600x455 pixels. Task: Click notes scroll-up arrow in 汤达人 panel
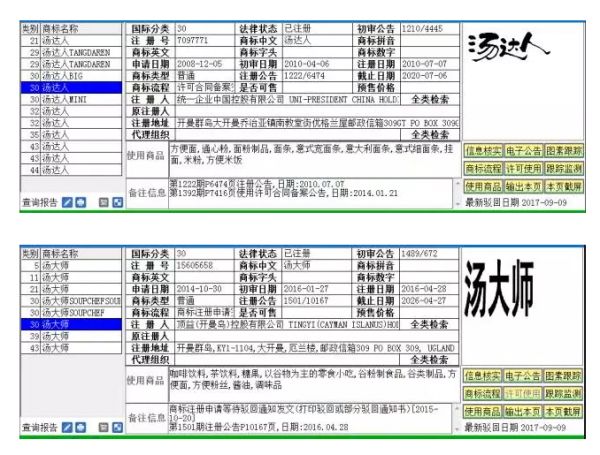click(x=457, y=183)
